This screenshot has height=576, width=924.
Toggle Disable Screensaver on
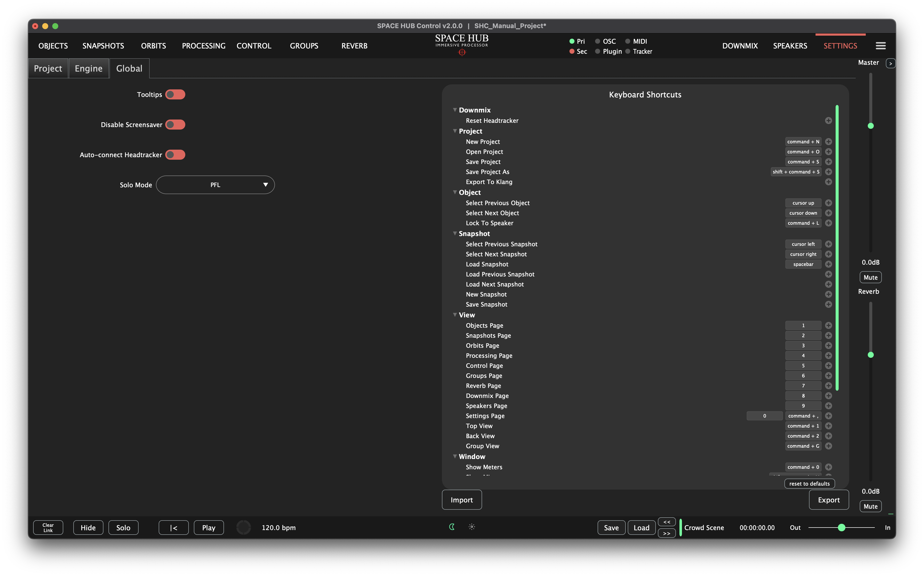[x=175, y=124]
